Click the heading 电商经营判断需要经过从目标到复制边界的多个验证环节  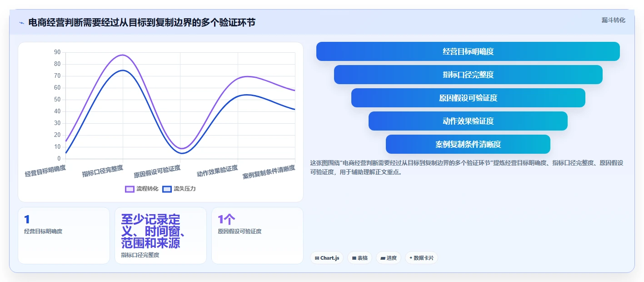point(142,22)
